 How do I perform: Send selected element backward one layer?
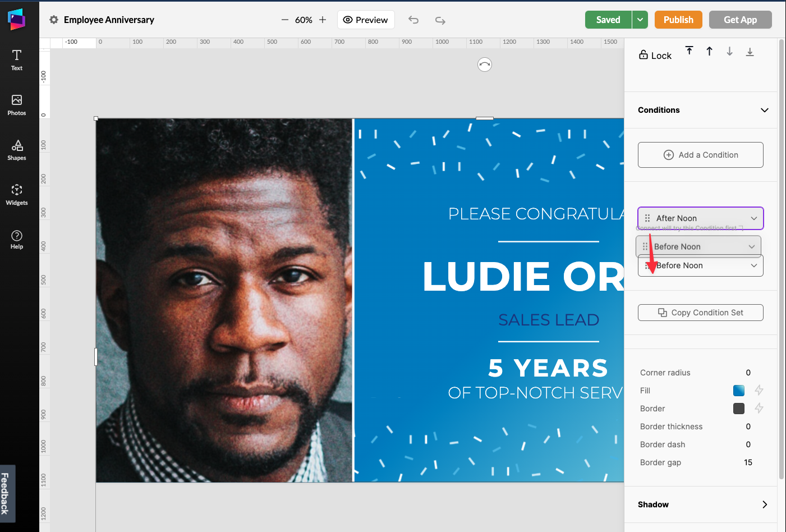[x=729, y=51]
